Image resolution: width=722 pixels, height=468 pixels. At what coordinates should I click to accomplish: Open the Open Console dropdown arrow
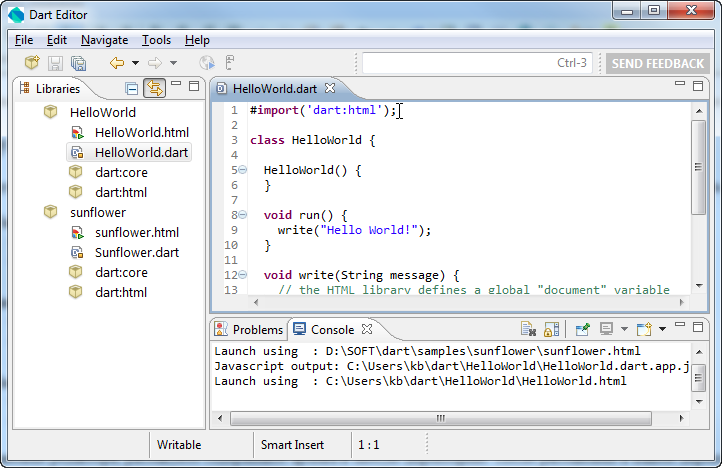point(663,329)
